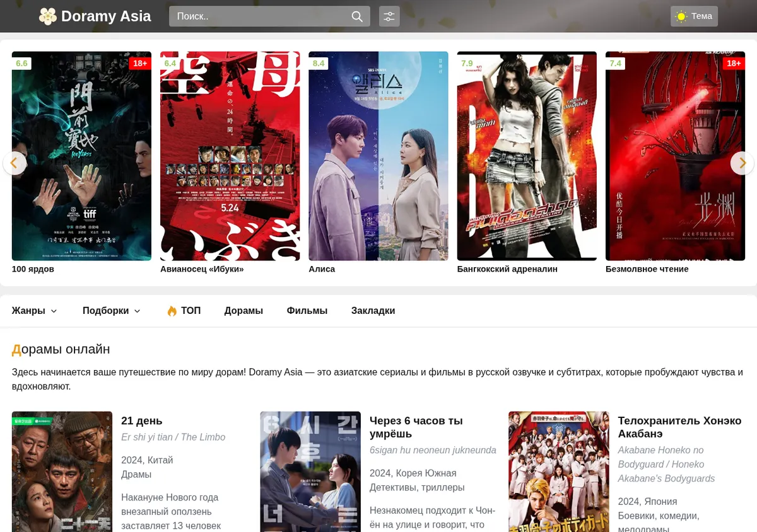The height and width of the screenshot is (532, 757).
Task: Click the Doramy Asia flower logo
Action: click(47, 16)
